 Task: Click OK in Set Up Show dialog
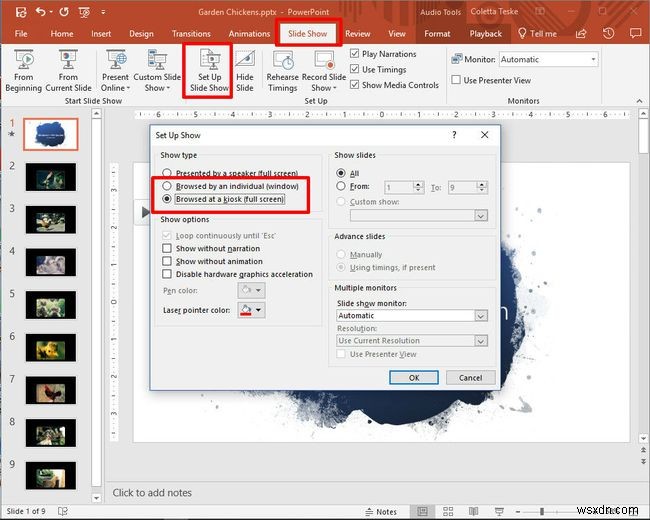414,377
